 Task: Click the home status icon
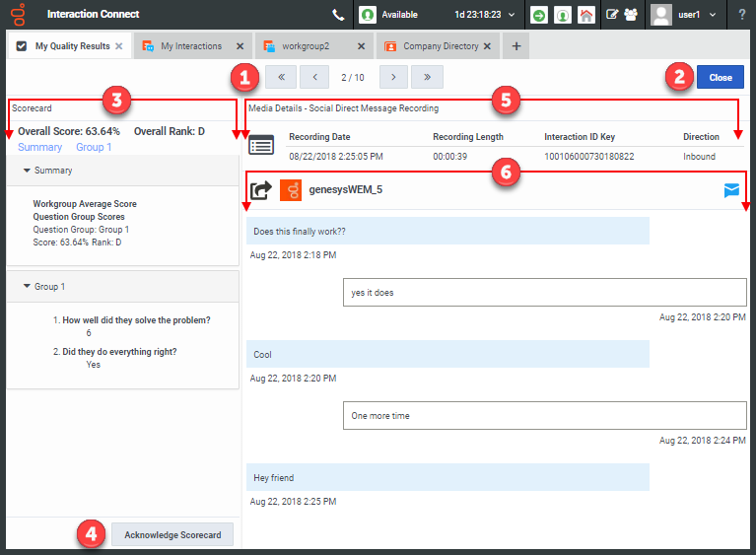[586, 15]
